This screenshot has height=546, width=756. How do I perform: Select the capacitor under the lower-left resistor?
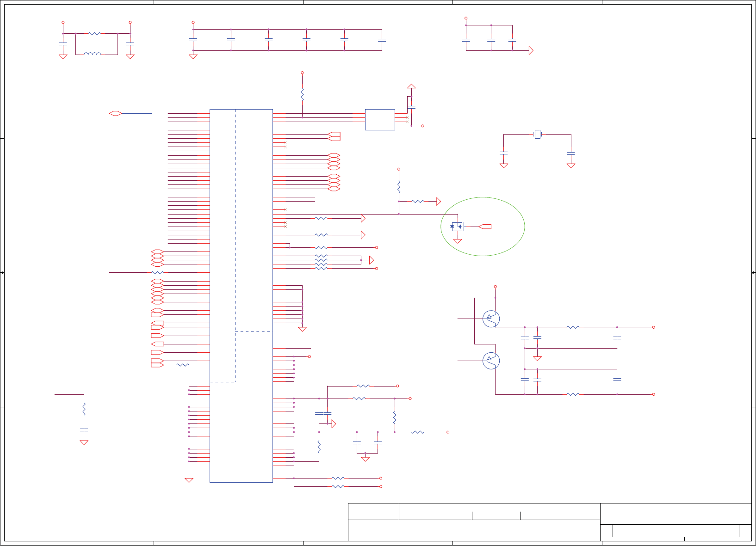[x=84, y=430]
